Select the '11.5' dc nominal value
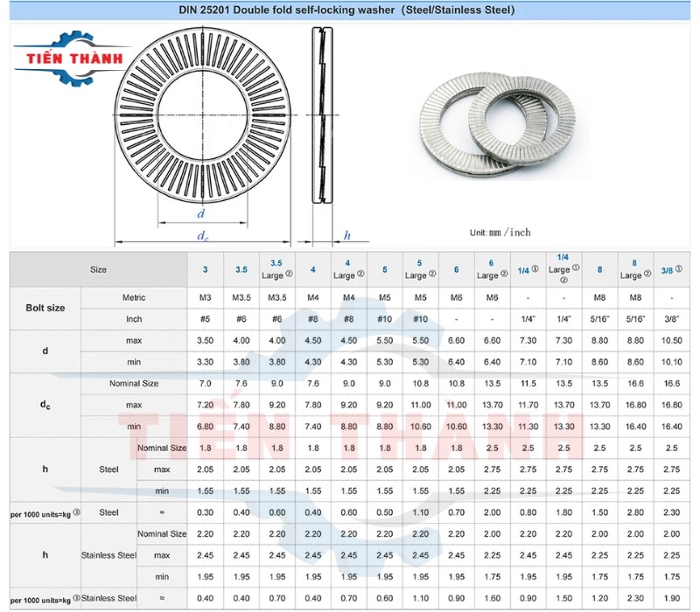 [528, 383]
